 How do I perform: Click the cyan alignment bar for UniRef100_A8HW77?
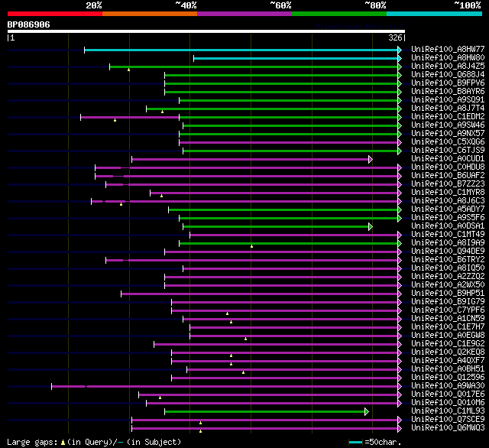pyautogui.click(x=241, y=50)
